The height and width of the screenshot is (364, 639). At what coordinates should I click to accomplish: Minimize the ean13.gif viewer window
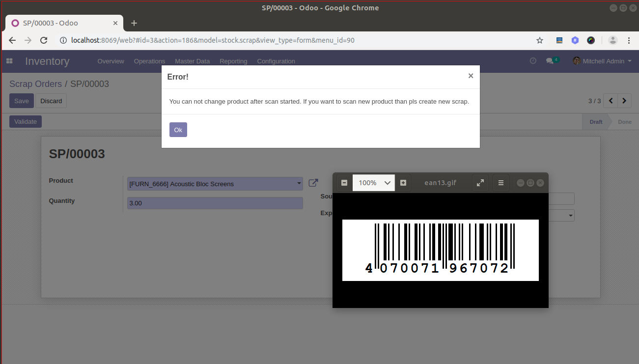tap(521, 183)
